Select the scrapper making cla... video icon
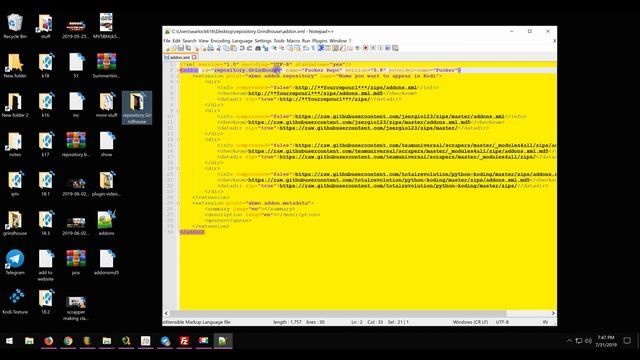This screenshot has width=640, height=360. (x=76, y=308)
